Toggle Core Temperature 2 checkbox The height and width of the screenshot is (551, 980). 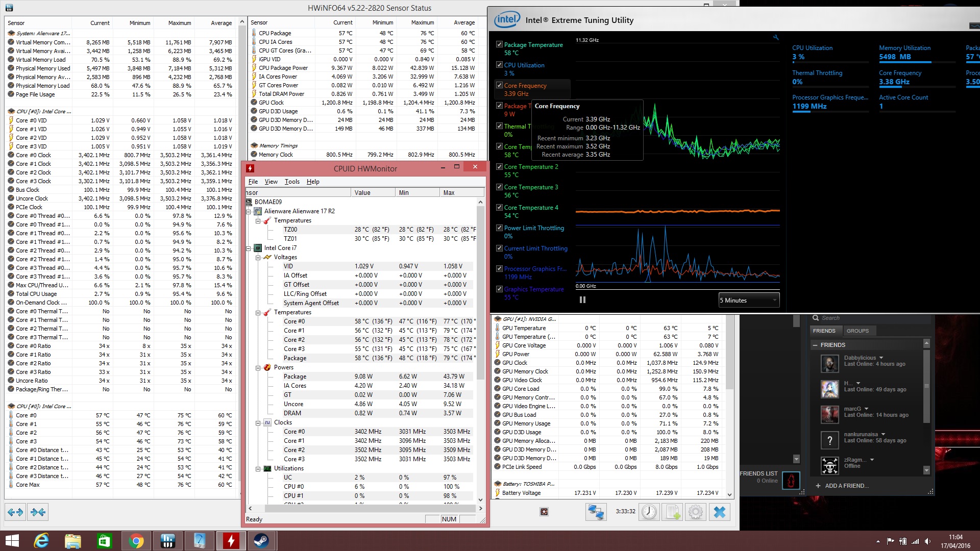pyautogui.click(x=499, y=167)
